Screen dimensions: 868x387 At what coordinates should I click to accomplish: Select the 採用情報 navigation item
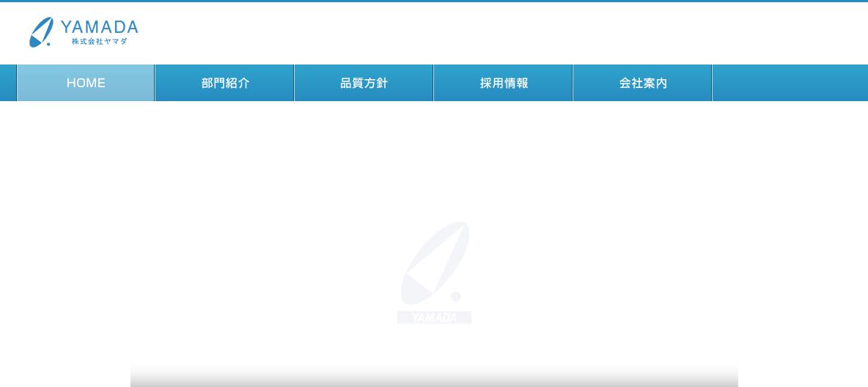[503, 83]
